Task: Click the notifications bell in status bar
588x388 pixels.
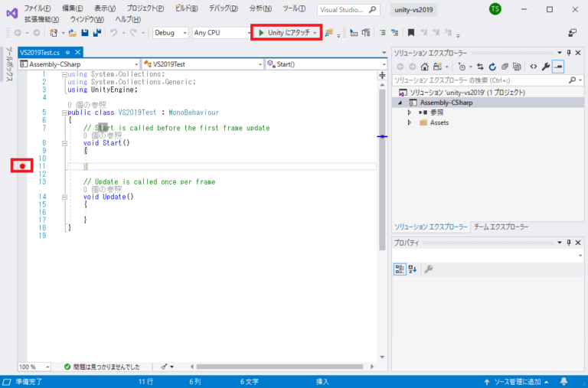Action: coord(563,381)
